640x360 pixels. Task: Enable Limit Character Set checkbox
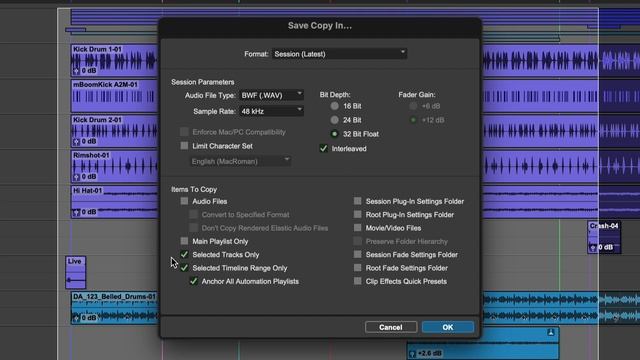click(184, 146)
